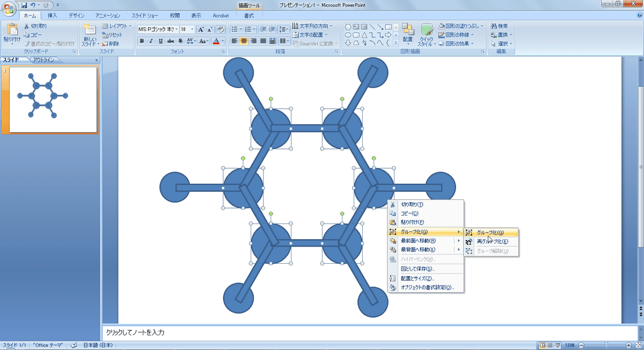Click the 検索 find button

(499, 26)
